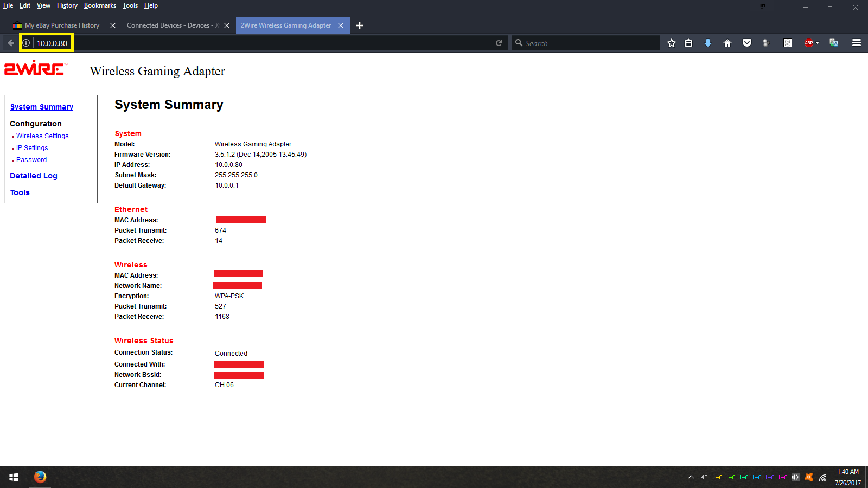
Task: Open System Summary sidebar link
Action: (x=42, y=107)
